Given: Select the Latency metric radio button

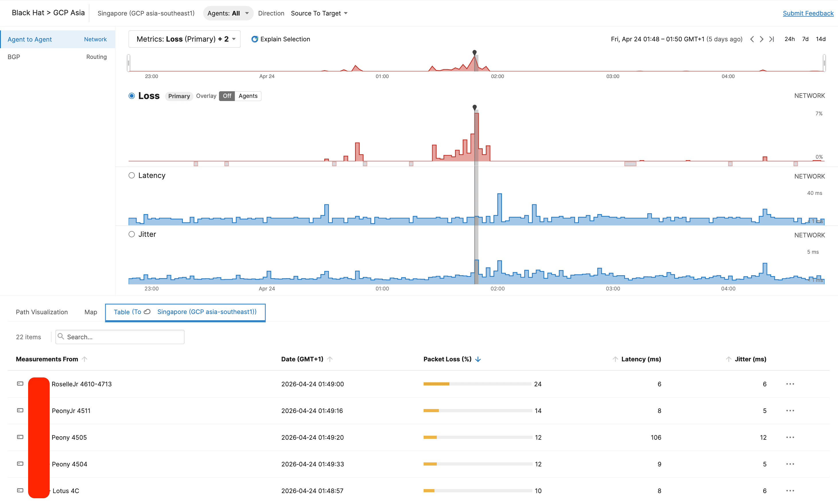Looking at the screenshot, I should [132, 175].
